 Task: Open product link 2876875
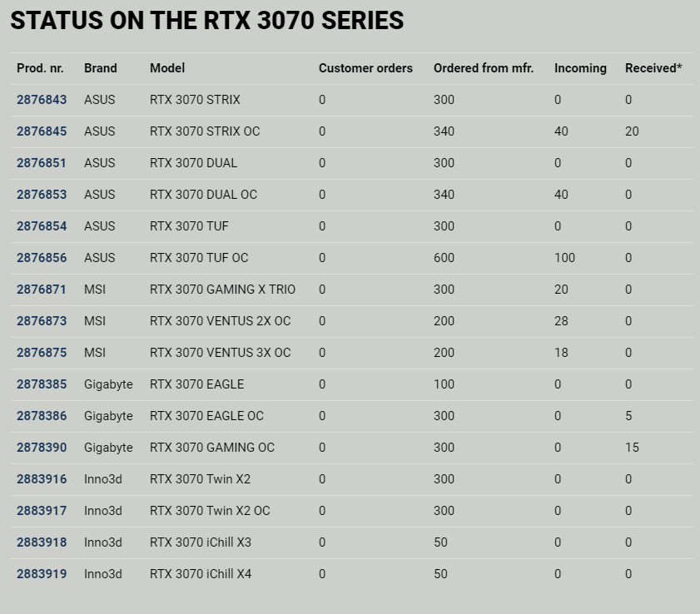[42, 353]
